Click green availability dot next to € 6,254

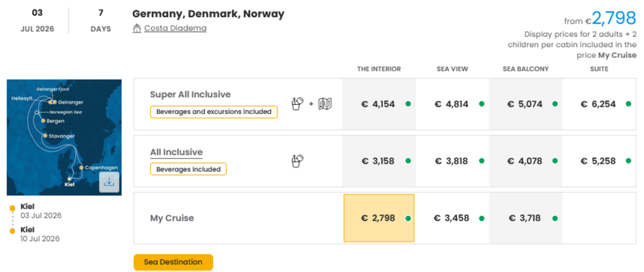click(x=628, y=104)
